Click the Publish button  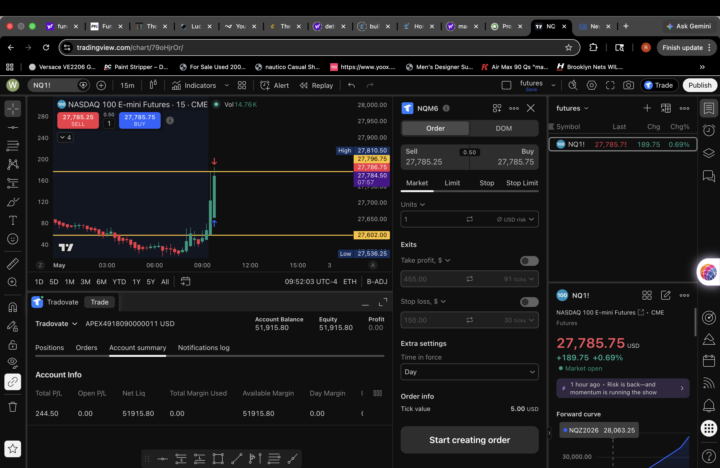(699, 85)
